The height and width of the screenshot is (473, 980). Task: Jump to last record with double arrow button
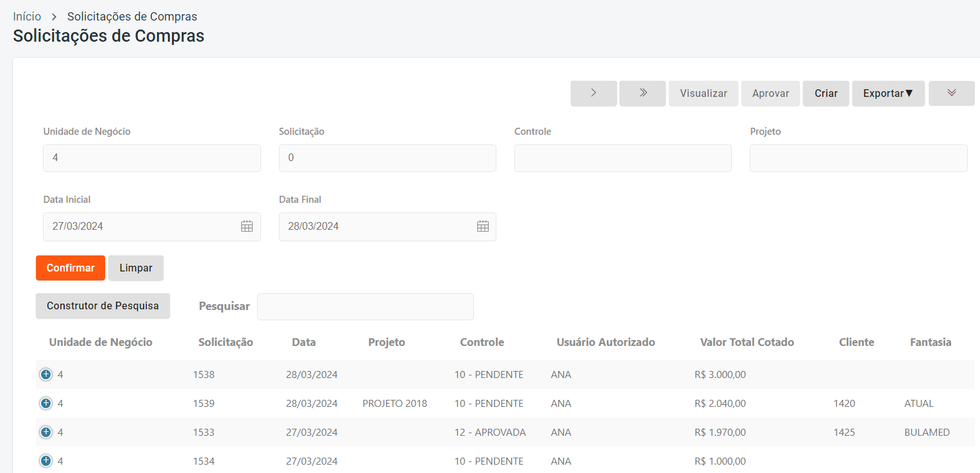[643, 93]
